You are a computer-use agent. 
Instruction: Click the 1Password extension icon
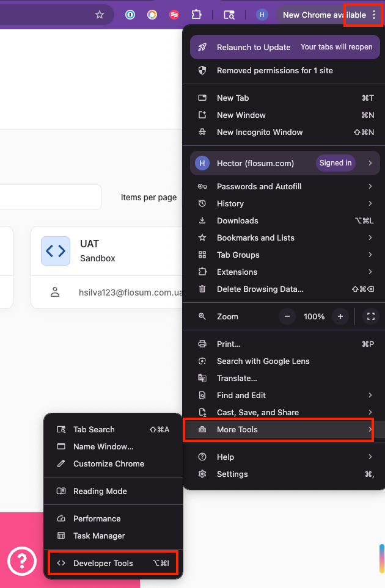(130, 15)
